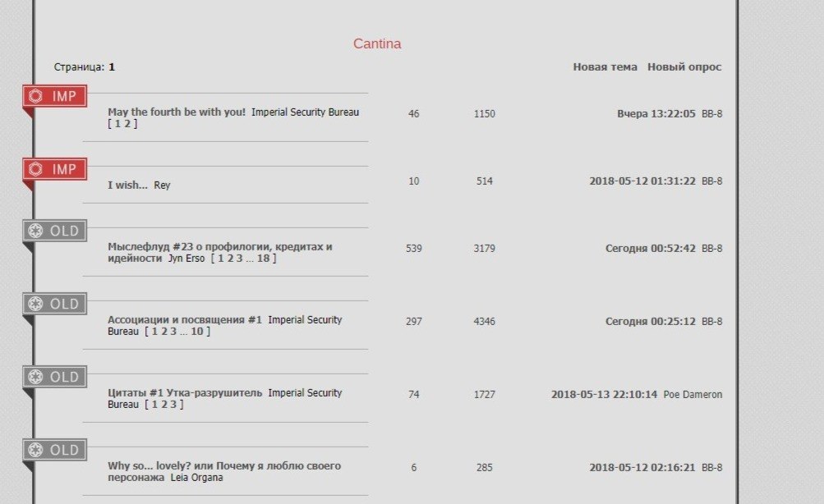Click reply count 46 for May the fourth

[x=413, y=113]
